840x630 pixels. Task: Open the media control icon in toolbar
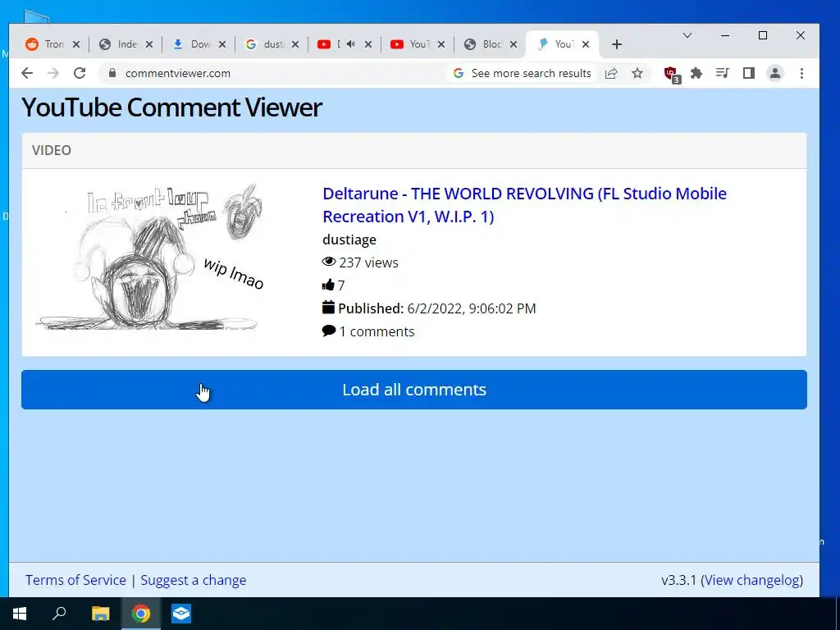point(722,73)
